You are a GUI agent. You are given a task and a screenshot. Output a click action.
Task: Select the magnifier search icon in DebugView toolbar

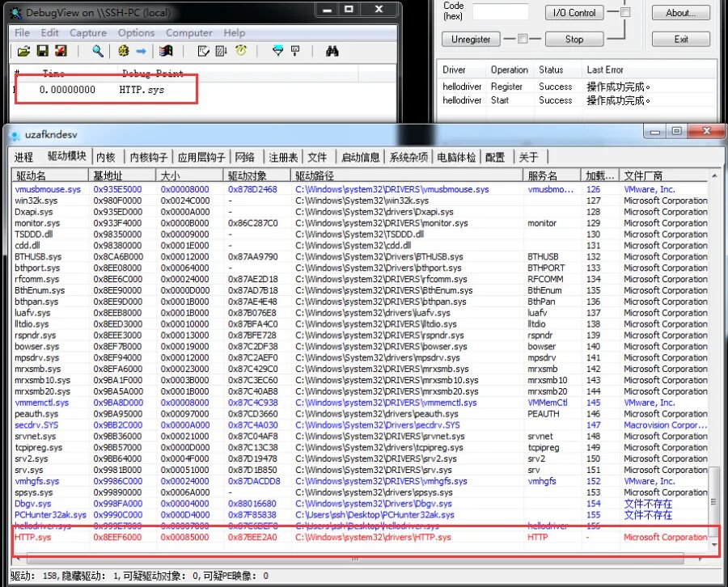(97, 50)
